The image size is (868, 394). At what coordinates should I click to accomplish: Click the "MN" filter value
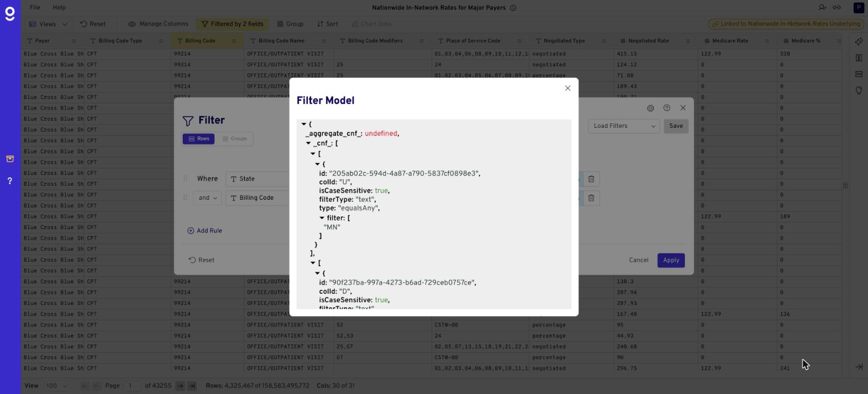[332, 227]
